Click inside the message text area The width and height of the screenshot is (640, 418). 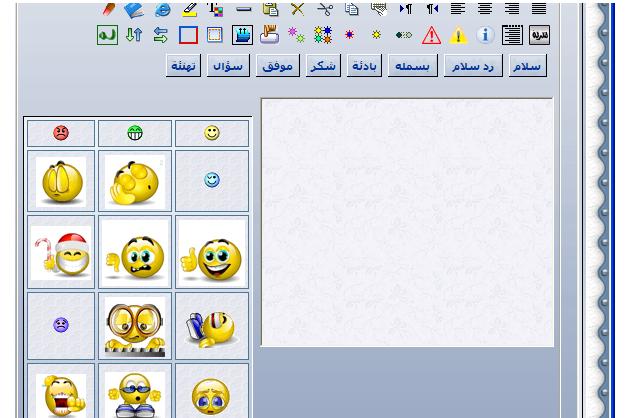pos(407,222)
